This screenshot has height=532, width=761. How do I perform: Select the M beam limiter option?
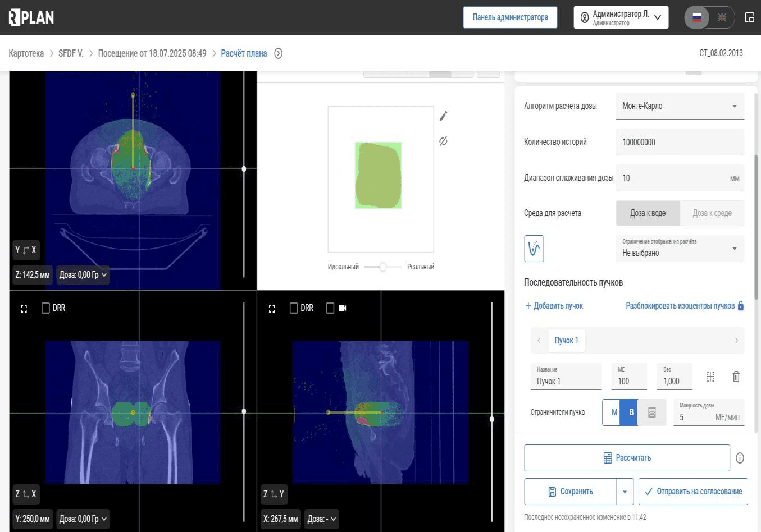click(x=612, y=412)
